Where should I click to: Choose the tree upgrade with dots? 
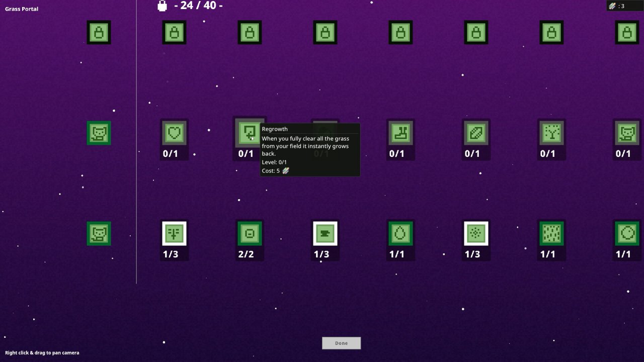point(551,133)
